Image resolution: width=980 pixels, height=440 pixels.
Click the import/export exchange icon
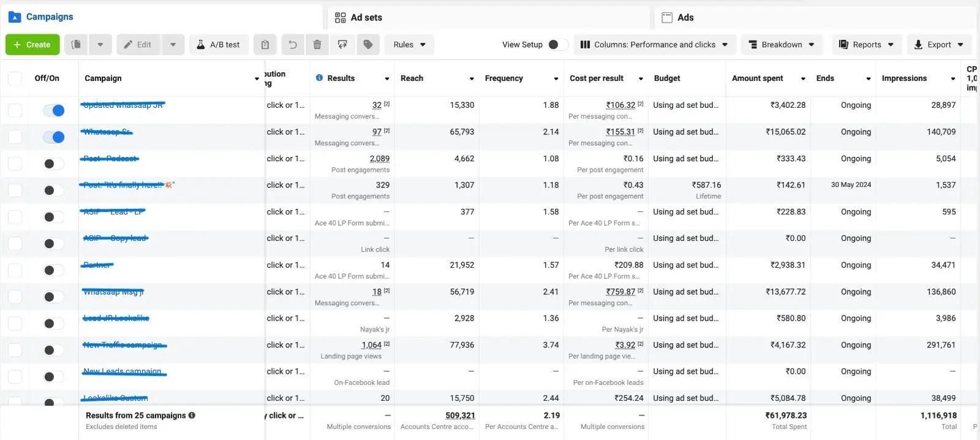[342, 45]
